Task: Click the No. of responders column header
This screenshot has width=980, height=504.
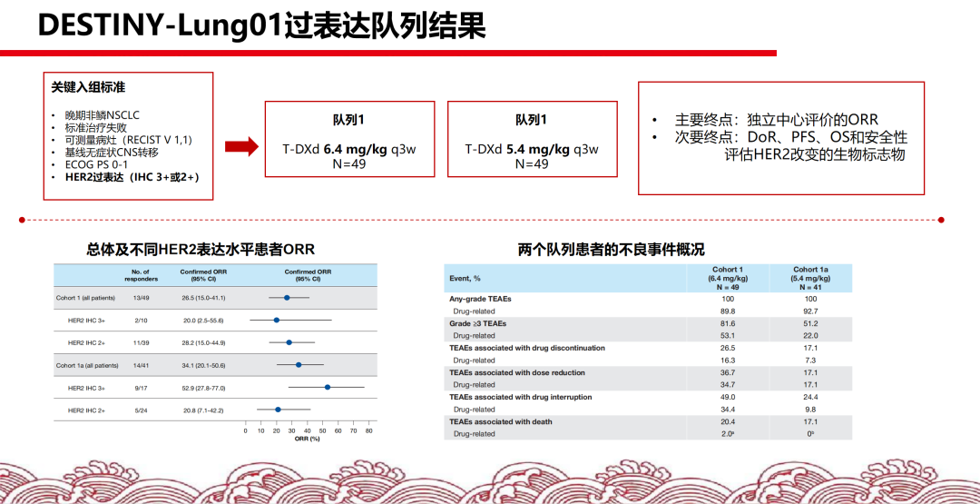Action: coord(141,275)
